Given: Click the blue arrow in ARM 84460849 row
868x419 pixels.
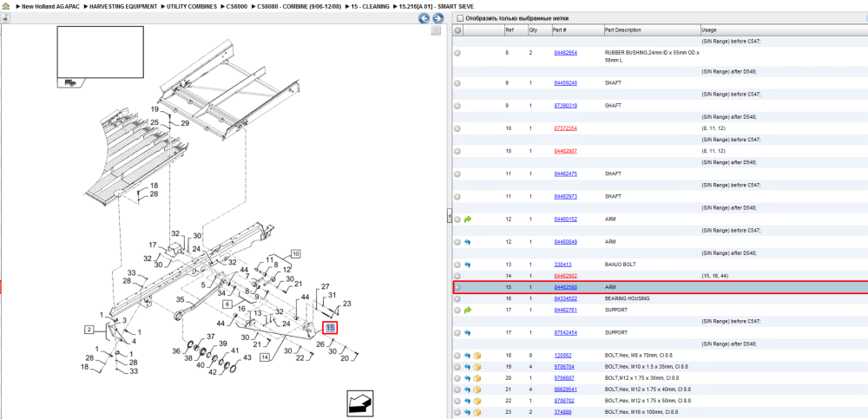Looking at the screenshot, I should tap(468, 242).
